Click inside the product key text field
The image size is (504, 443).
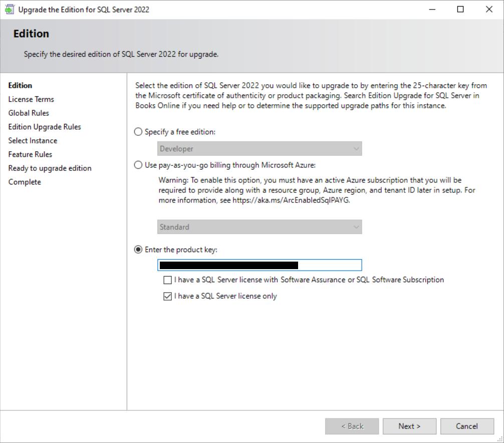click(x=260, y=265)
